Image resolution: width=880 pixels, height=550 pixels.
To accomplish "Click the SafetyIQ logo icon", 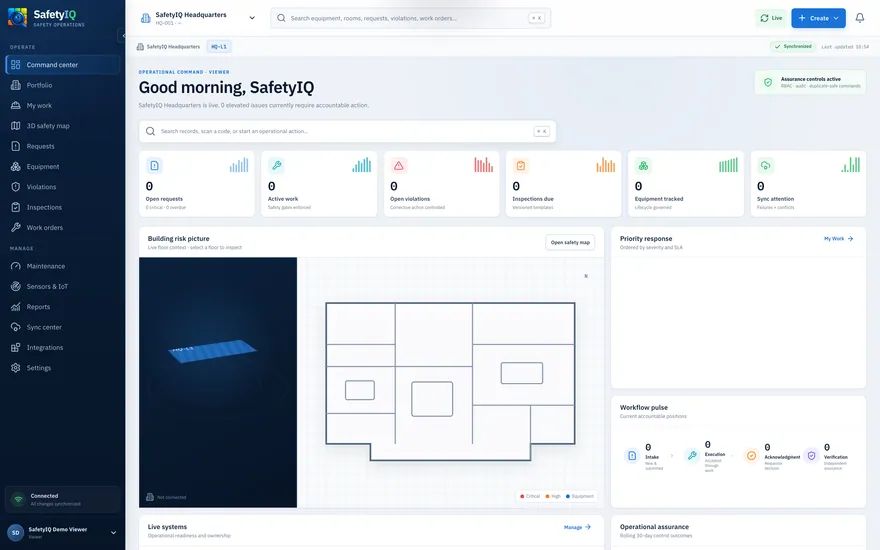I will pos(17,18).
